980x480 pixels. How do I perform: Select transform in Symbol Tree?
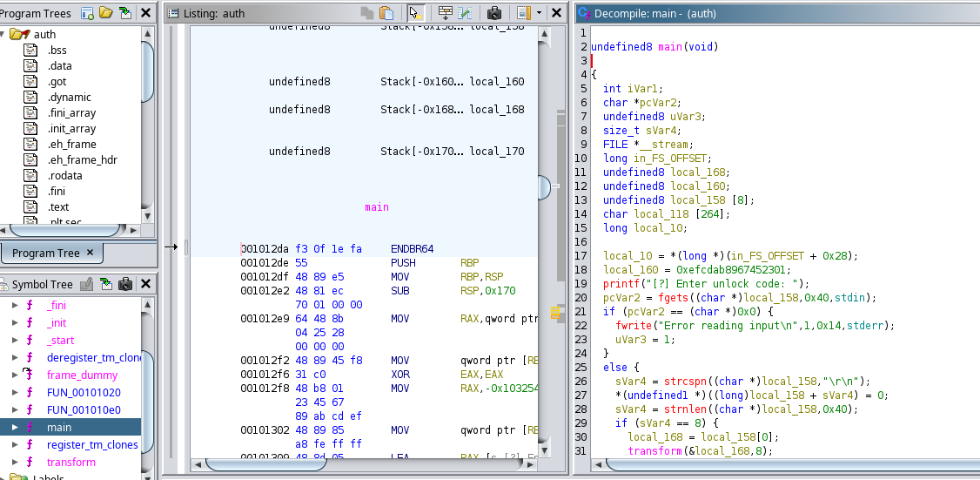point(71,463)
